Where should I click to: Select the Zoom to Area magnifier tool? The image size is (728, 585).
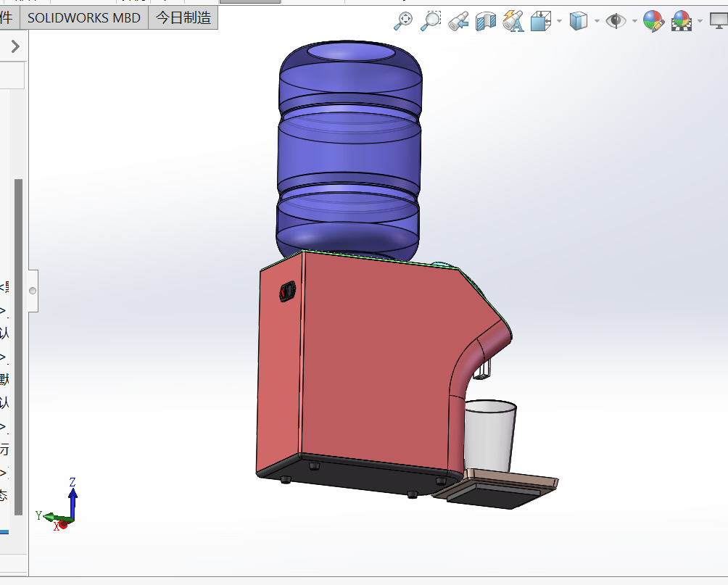[431, 21]
